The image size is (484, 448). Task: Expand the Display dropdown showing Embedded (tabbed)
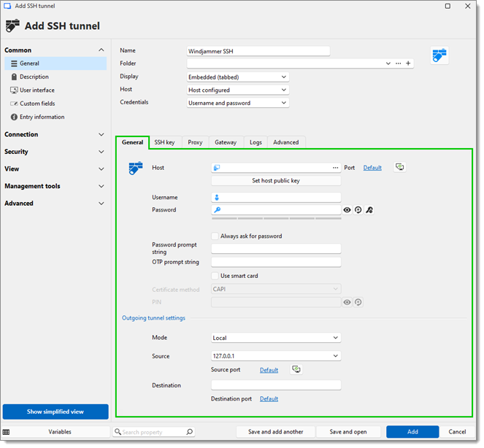(238, 77)
